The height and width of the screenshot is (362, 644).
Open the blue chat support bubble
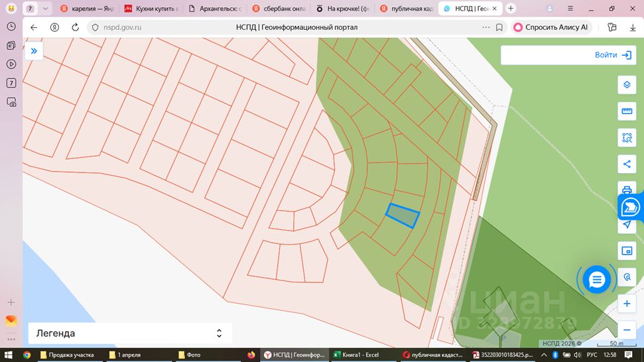[596, 280]
